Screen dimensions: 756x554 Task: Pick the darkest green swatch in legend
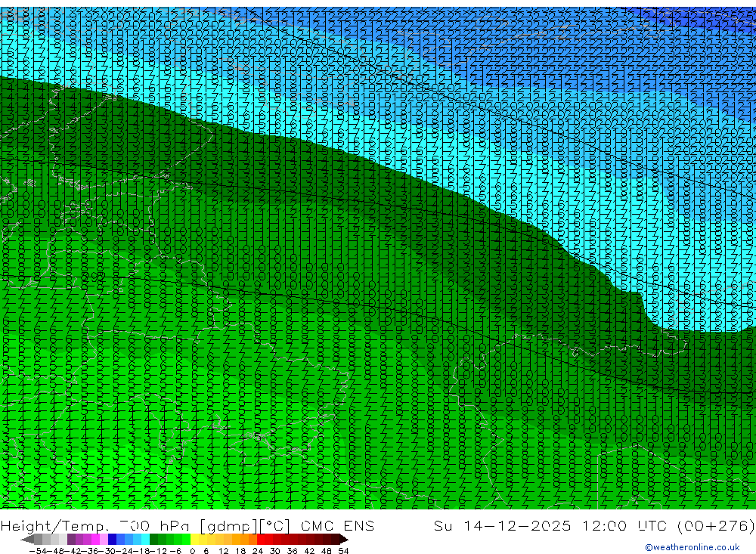pos(153,539)
